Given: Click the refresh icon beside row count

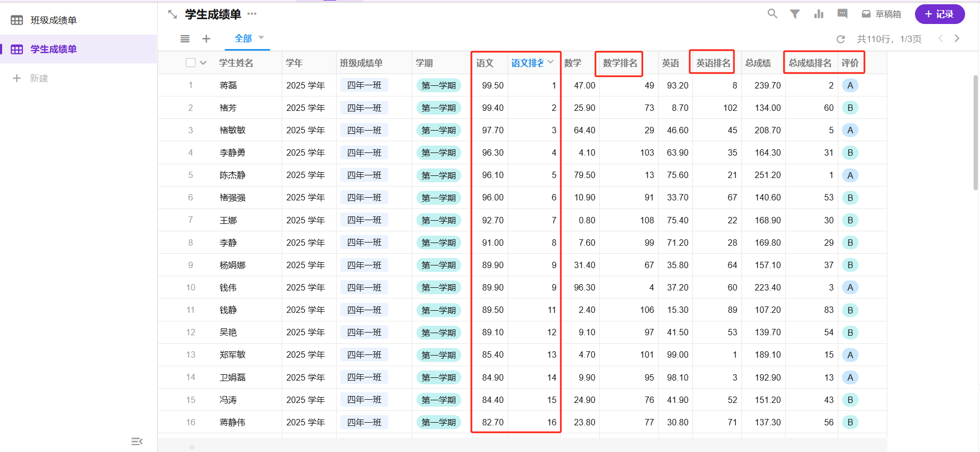Looking at the screenshot, I should coord(840,39).
